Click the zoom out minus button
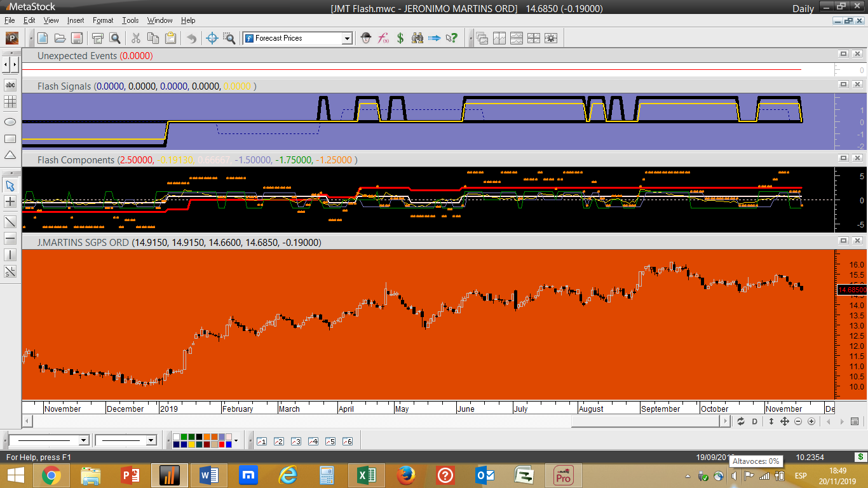Image resolution: width=868 pixels, height=488 pixels. coord(798,421)
